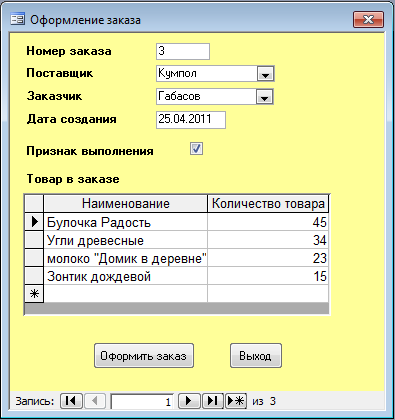Go to next record navigation button
The image size is (395, 420).
[189, 401]
